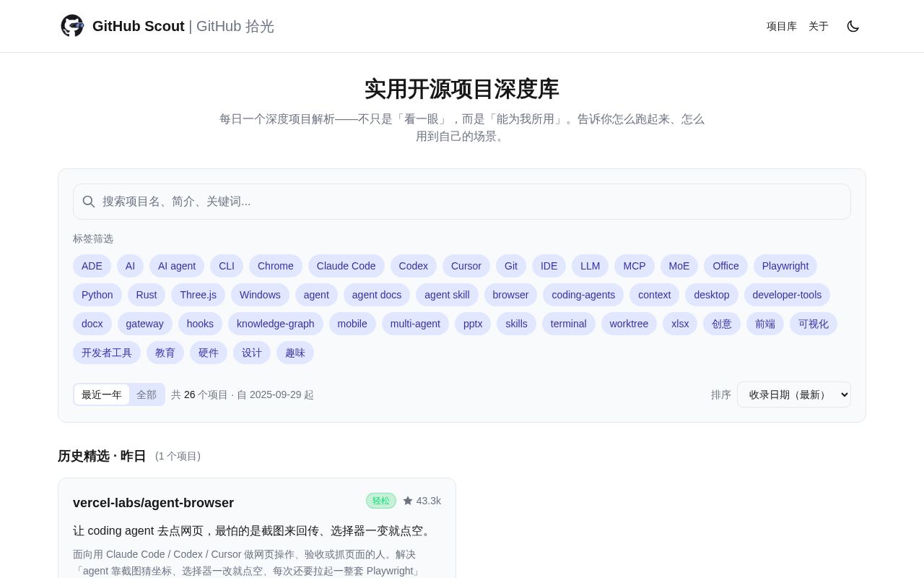Filter by the 硬件 tag

(209, 353)
